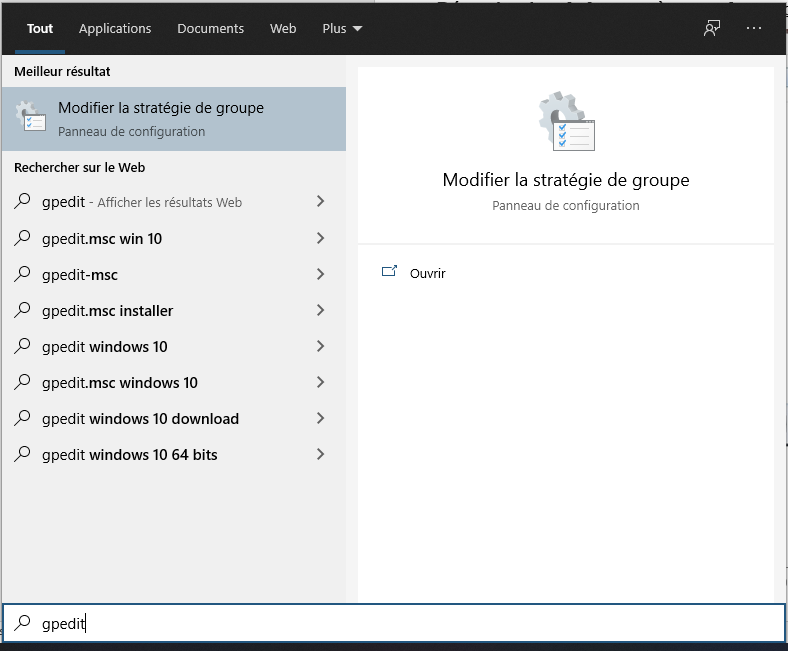This screenshot has height=651, width=788.
Task: Click search icon beside gpedit windows 10 64 bits
Action: click(x=22, y=454)
